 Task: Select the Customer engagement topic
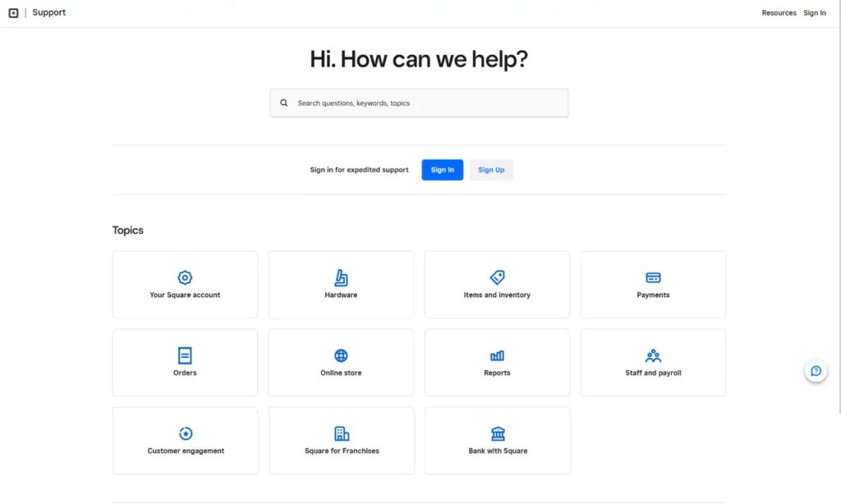[x=185, y=440]
